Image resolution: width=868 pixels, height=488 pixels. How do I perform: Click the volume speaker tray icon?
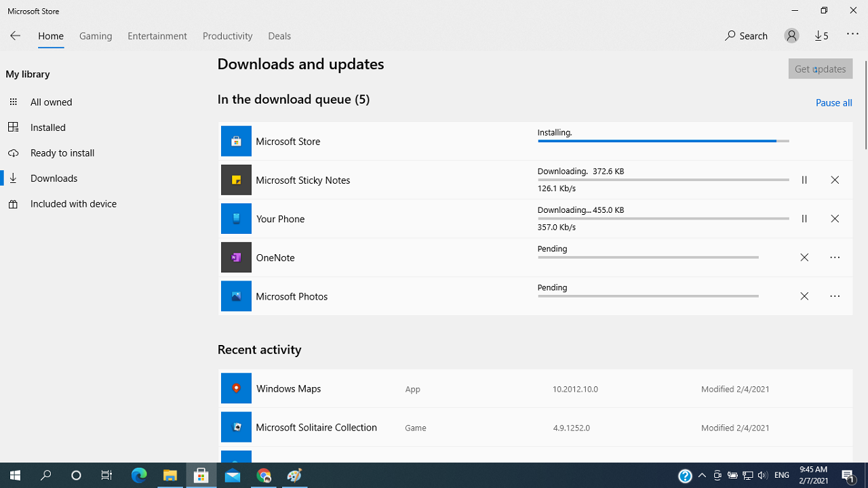click(x=763, y=475)
